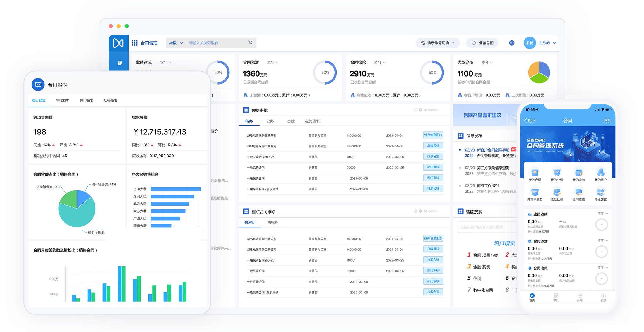The height and width of the screenshot is (332, 644).
Task: Click the nine-dot app grid icon
Action: [x=135, y=43]
